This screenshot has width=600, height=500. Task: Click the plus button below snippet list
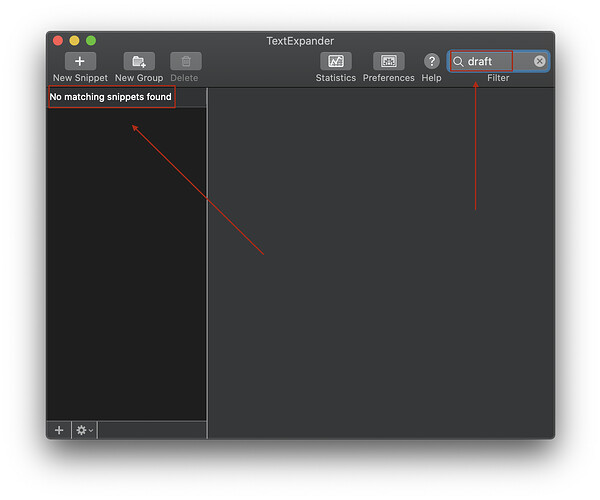pos(59,430)
